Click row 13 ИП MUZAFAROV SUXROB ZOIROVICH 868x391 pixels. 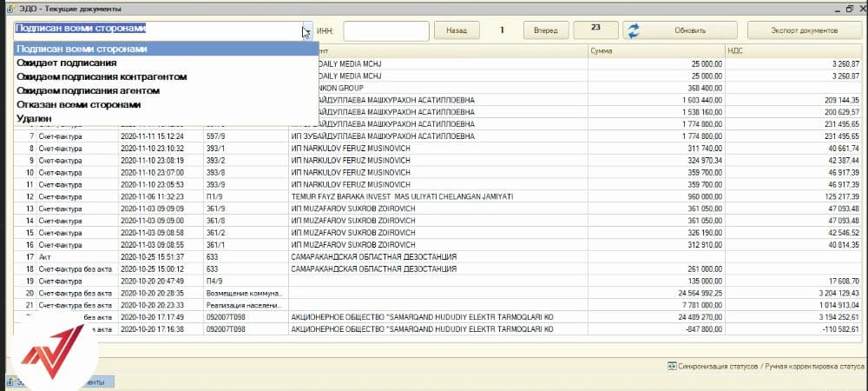[x=437, y=209]
